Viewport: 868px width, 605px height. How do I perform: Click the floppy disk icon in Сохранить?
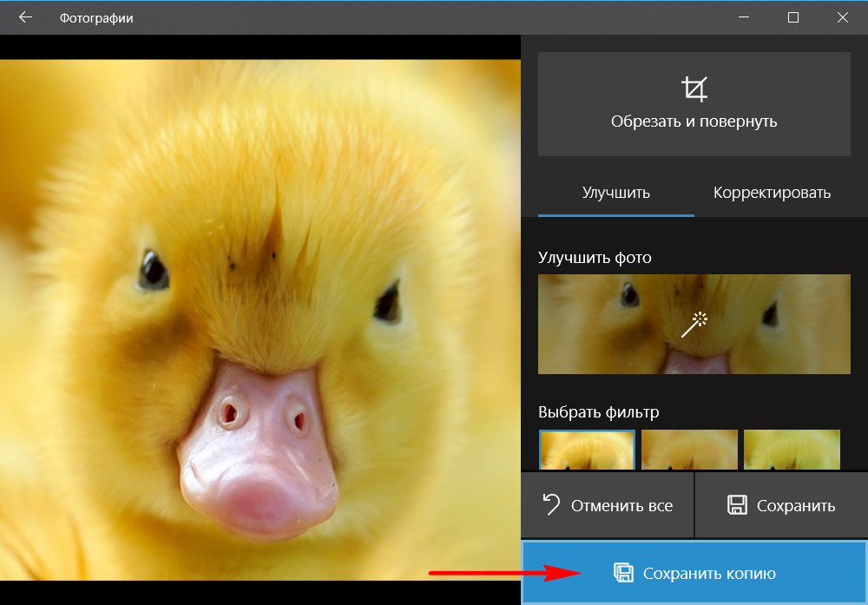pos(737,505)
